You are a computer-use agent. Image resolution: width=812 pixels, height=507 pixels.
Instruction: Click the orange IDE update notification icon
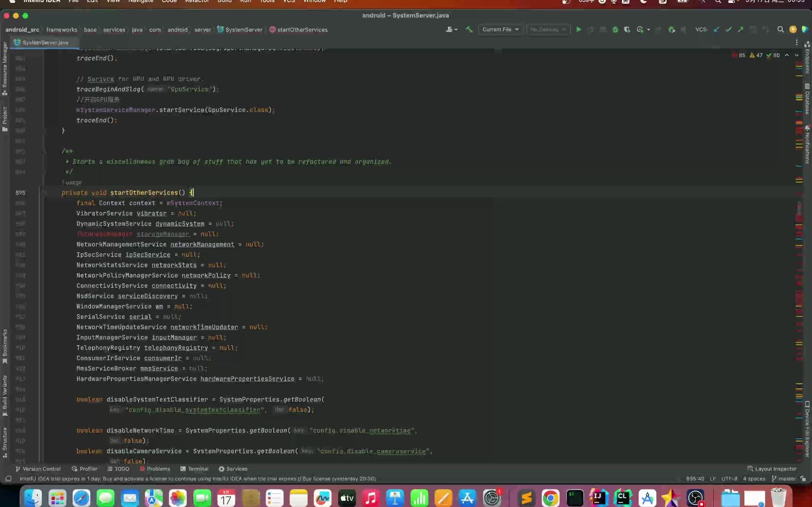[793, 30]
